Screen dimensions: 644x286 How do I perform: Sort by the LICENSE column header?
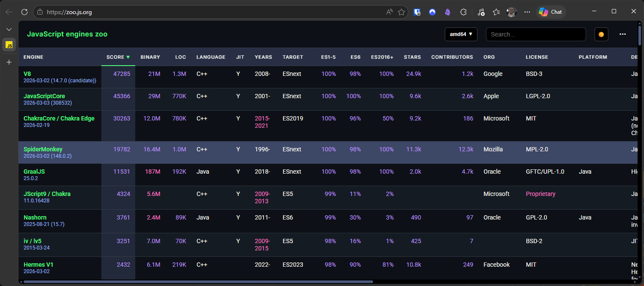click(x=537, y=57)
